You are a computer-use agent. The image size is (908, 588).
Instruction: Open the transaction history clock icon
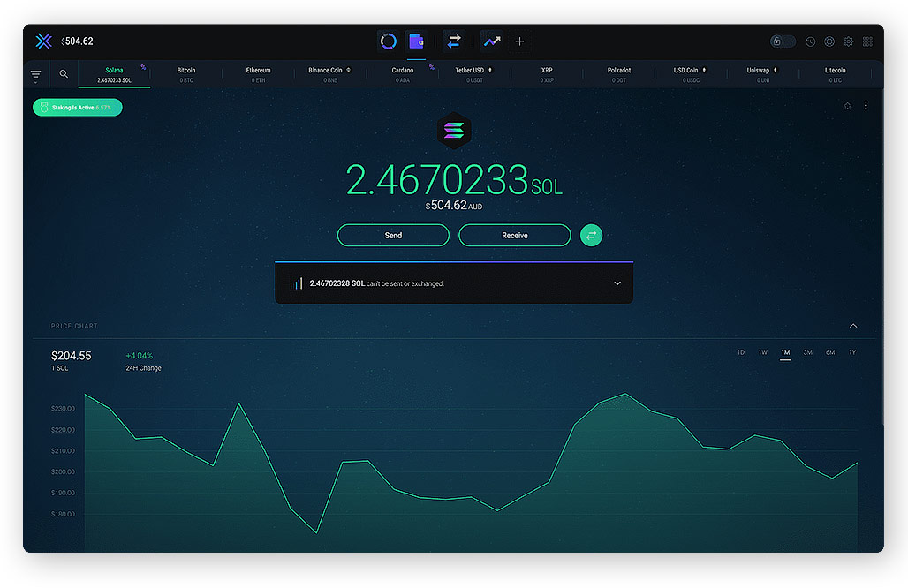pyautogui.click(x=810, y=41)
